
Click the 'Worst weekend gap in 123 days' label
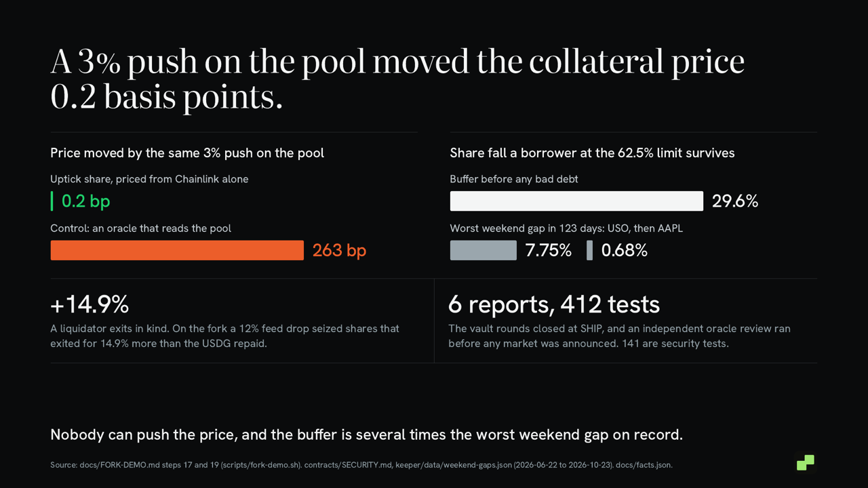[x=566, y=228]
